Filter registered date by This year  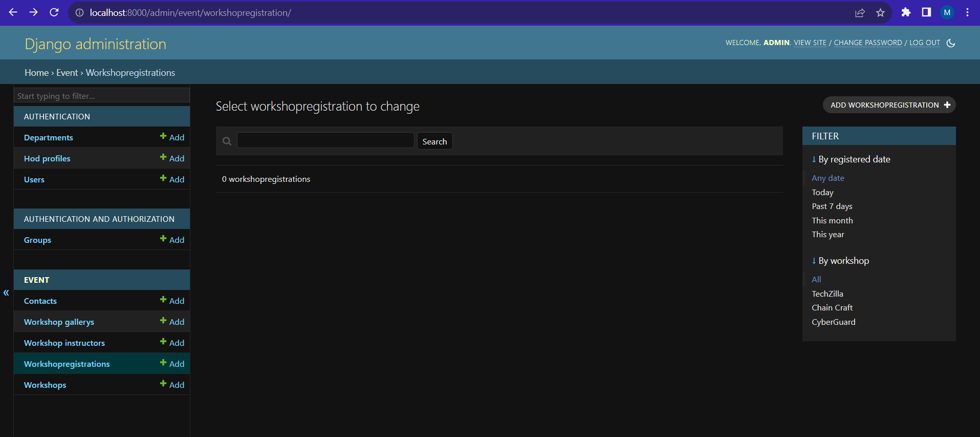point(827,235)
